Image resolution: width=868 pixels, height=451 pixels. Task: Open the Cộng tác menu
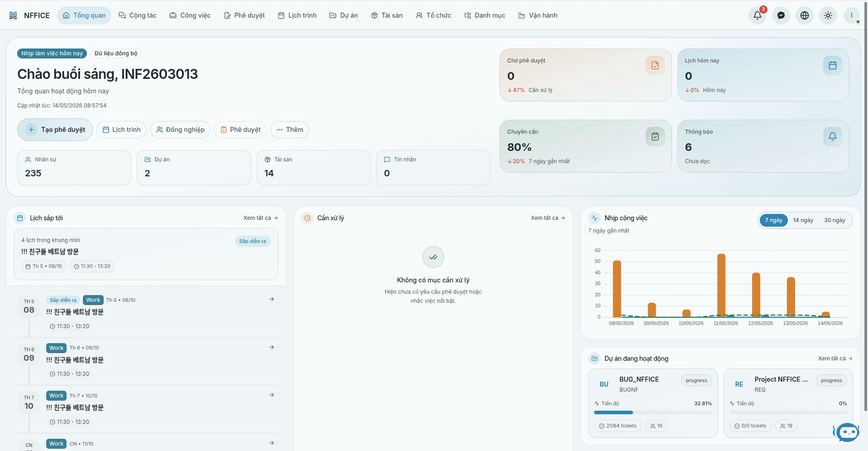click(x=138, y=15)
